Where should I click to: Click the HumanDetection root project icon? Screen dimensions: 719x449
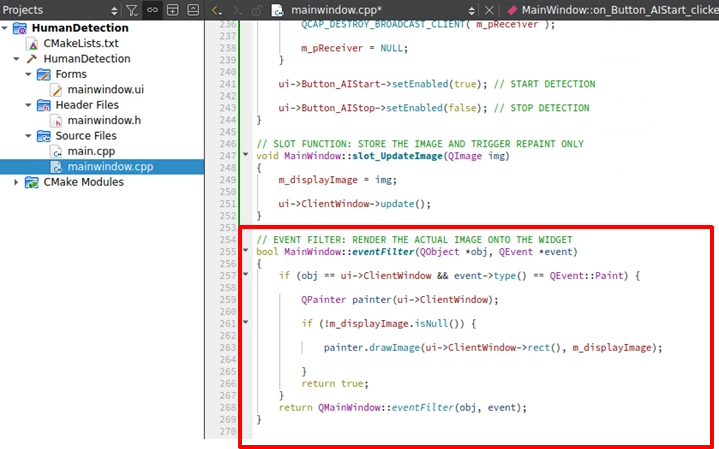pyautogui.click(x=20, y=28)
